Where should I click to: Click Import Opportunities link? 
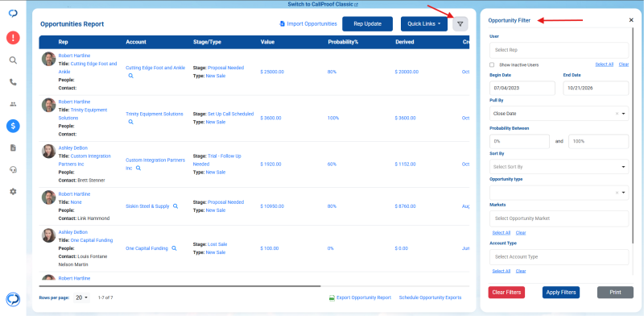coord(308,24)
